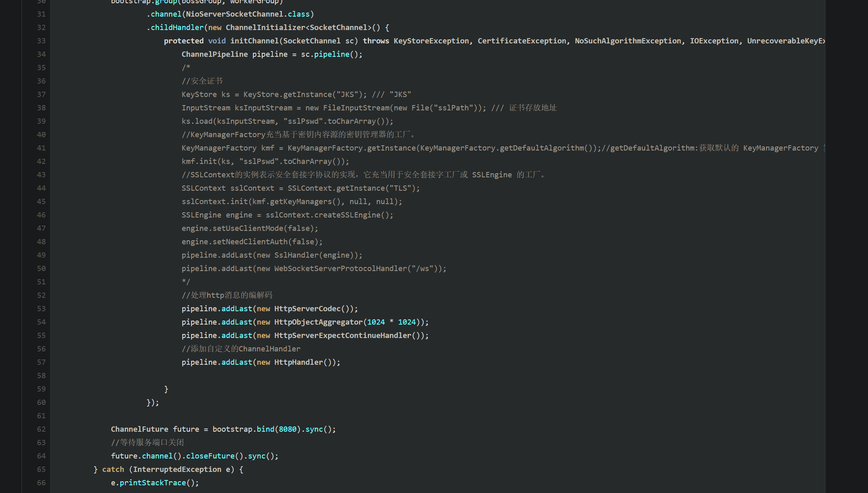Click 'KeyManagerFactory kmf' declaration on line 41
The width and height of the screenshot is (868, 493).
[228, 148]
